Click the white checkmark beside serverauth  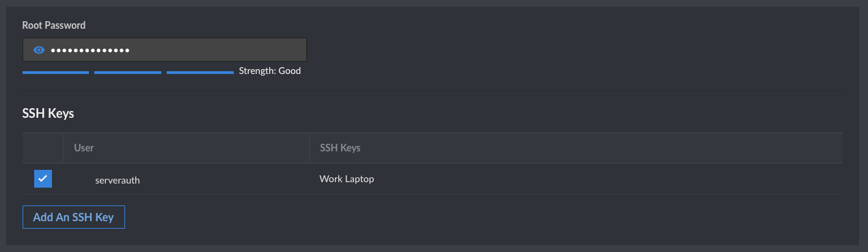[x=43, y=179]
